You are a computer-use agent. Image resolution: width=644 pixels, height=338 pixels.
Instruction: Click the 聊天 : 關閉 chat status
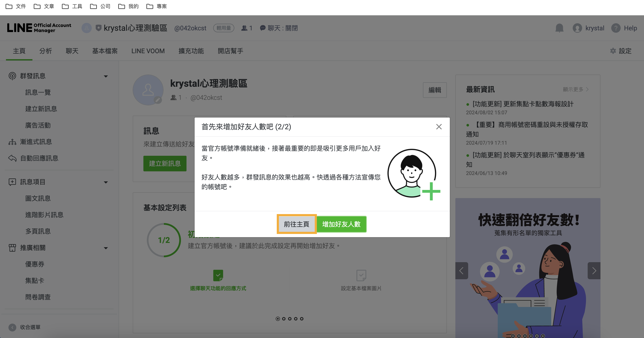tap(279, 28)
